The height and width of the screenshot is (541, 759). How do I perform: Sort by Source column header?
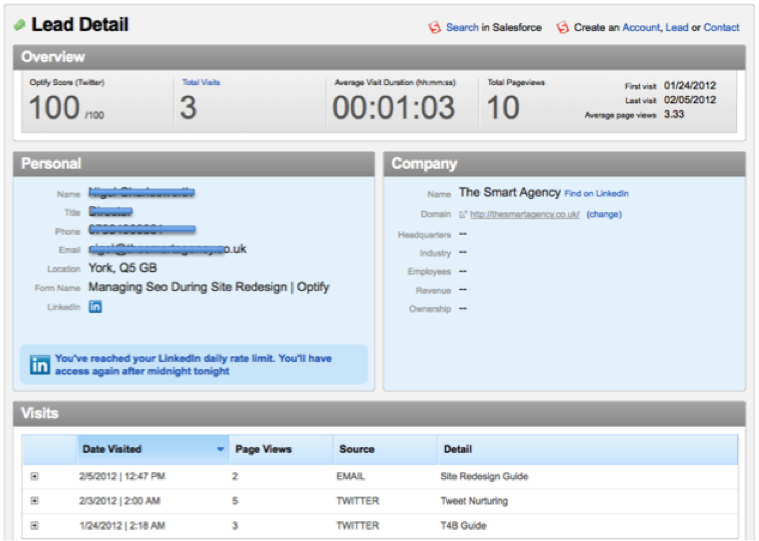(x=385, y=449)
